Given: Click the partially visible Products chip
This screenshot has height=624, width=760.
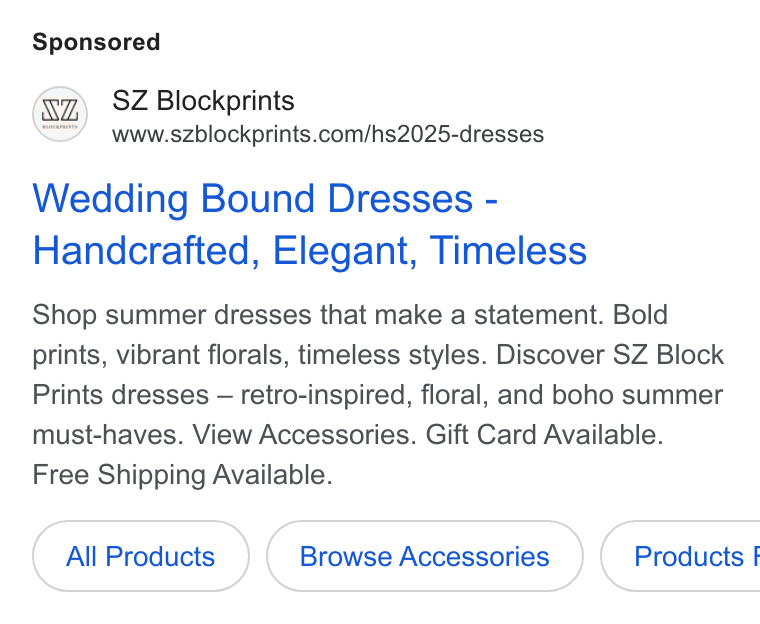Looking at the screenshot, I should 681,556.
